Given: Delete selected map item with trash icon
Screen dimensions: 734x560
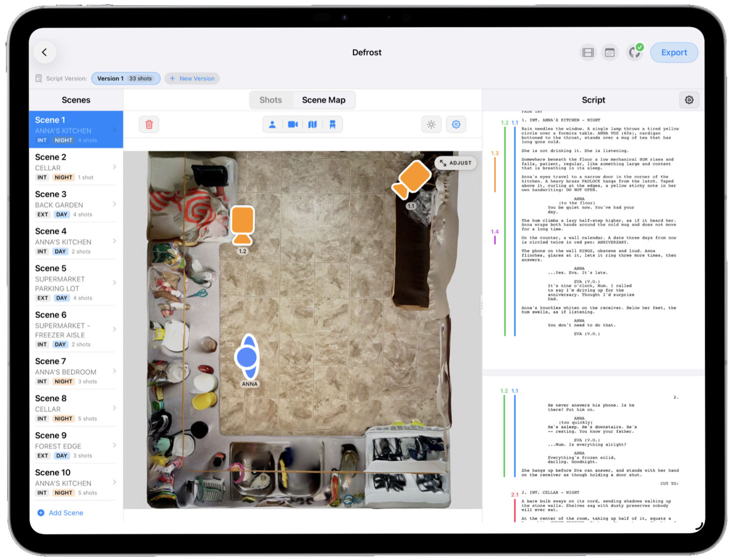Looking at the screenshot, I should pos(149,125).
